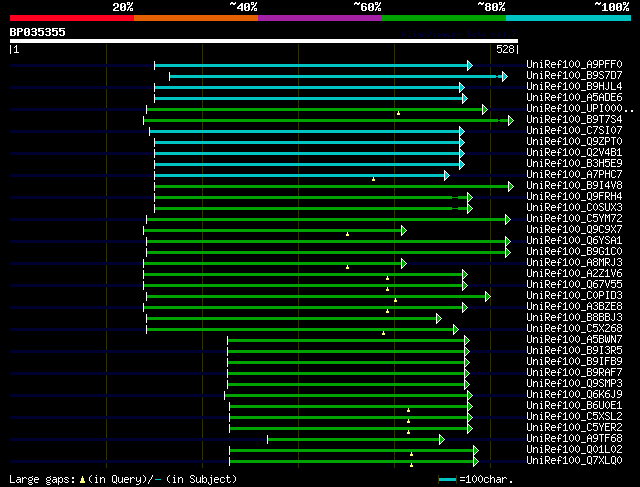Select the UniRef100_Q67V55 label
640x487 pixels.
tap(574, 285)
